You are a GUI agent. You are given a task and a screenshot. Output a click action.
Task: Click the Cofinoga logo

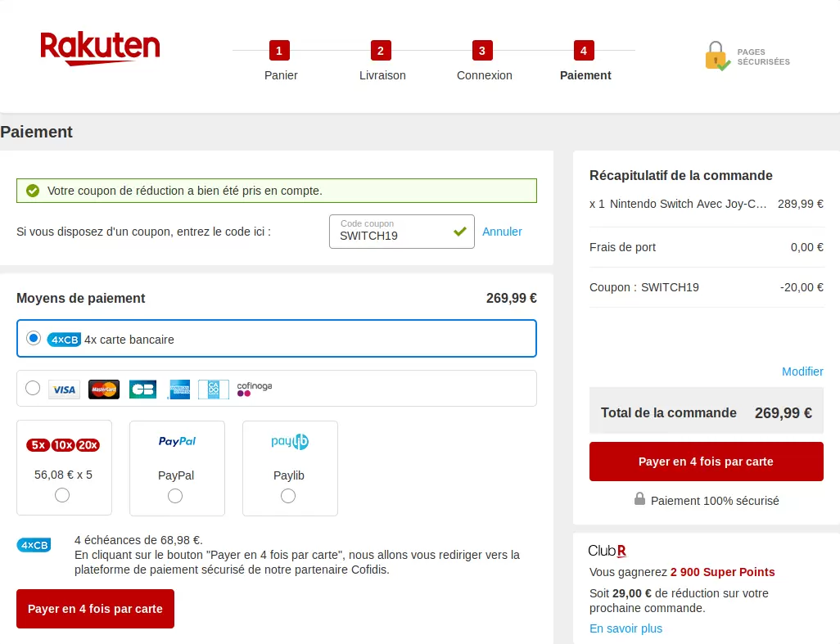pos(254,389)
